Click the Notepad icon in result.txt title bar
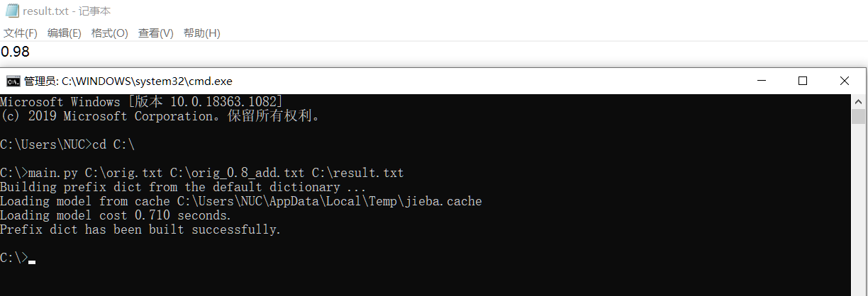The width and height of the screenshot is (868, 296). tap(11, 11)
